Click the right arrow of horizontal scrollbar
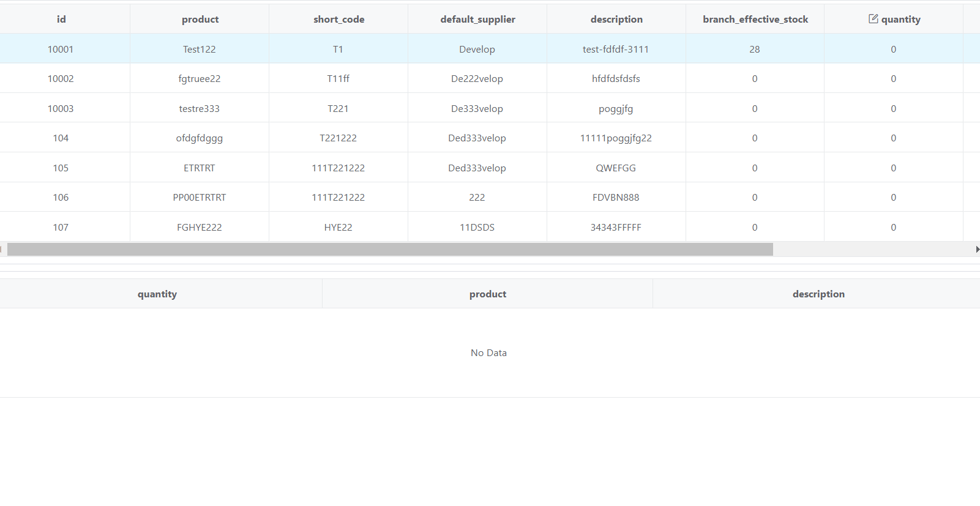 click(977, 249)
